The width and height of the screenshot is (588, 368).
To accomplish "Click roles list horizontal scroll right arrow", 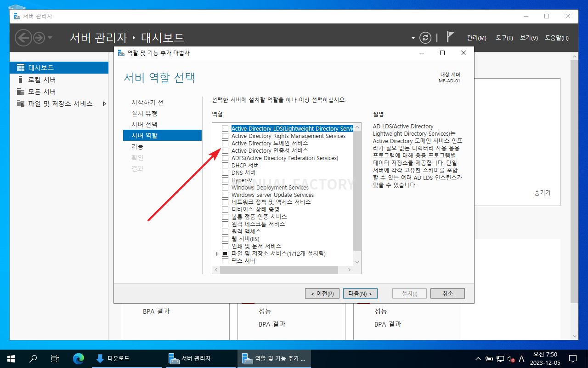I will [x=350, y=270].
